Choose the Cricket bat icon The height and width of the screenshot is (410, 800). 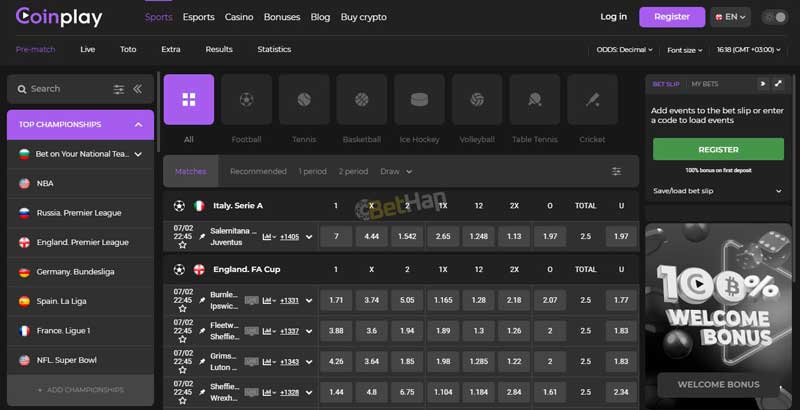592,99
